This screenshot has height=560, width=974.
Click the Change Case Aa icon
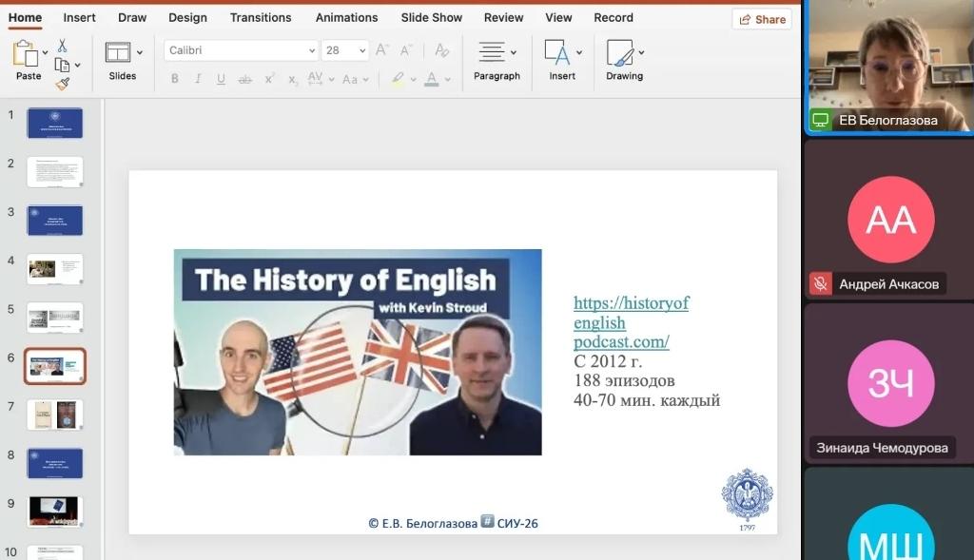coord(350,79)
